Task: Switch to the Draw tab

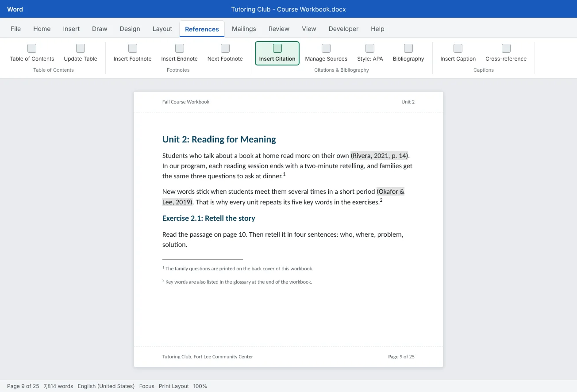Action: 100,29
